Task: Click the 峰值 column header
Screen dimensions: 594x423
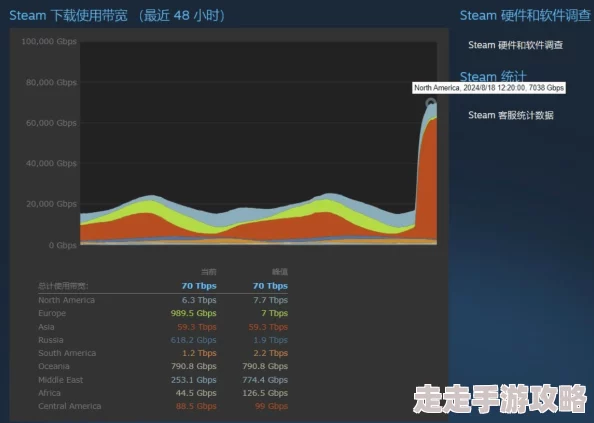Action: click(x=280, y=272)
